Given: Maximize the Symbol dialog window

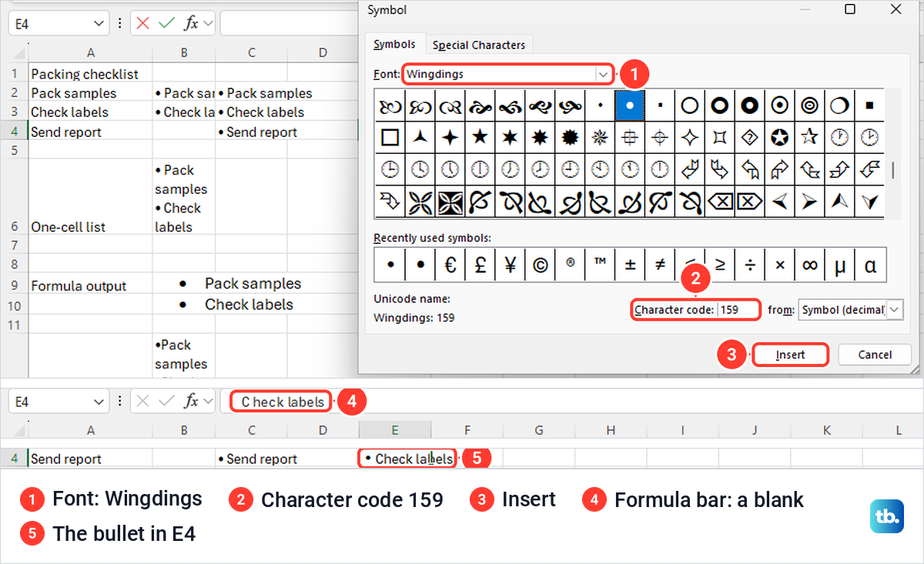Looking at the screenshot, I should pyautogui.click(x=850, y=9).
